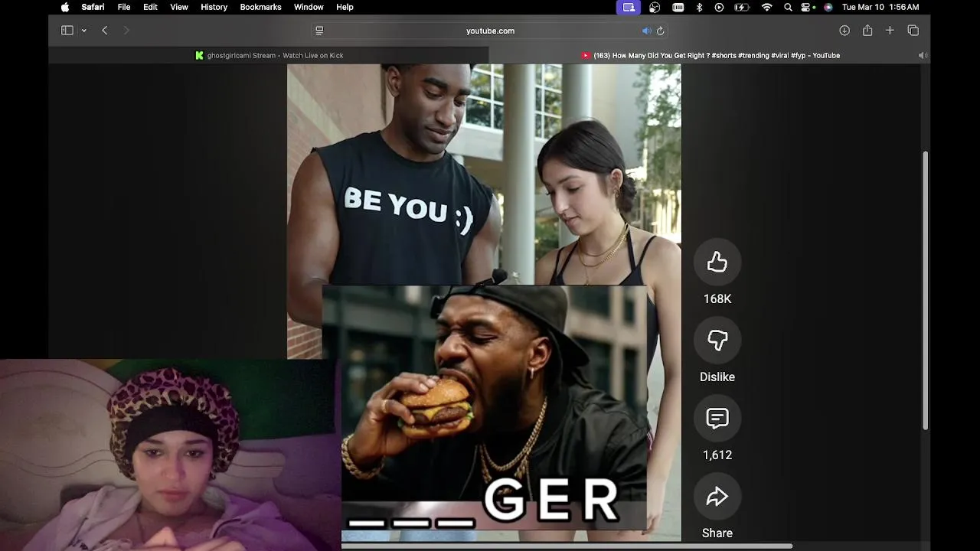Open the comments with 1,612 replies
Viewport: 980px width, 551px height.
pos(717,419)
